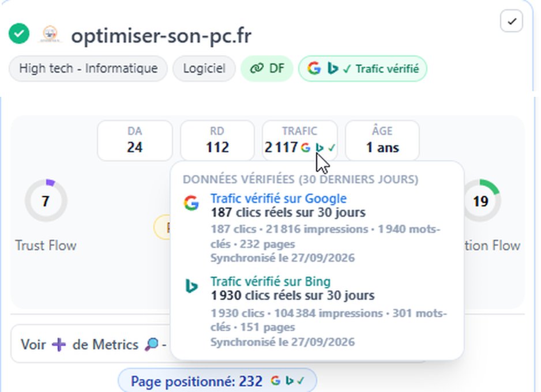
Task: Click the Page positionné: 232 badge
Action: (217, 380)
